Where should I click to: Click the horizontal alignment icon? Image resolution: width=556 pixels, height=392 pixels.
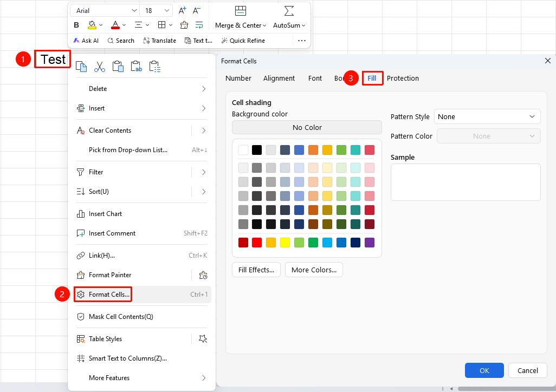pyautogui.click(x=138, y=25)
